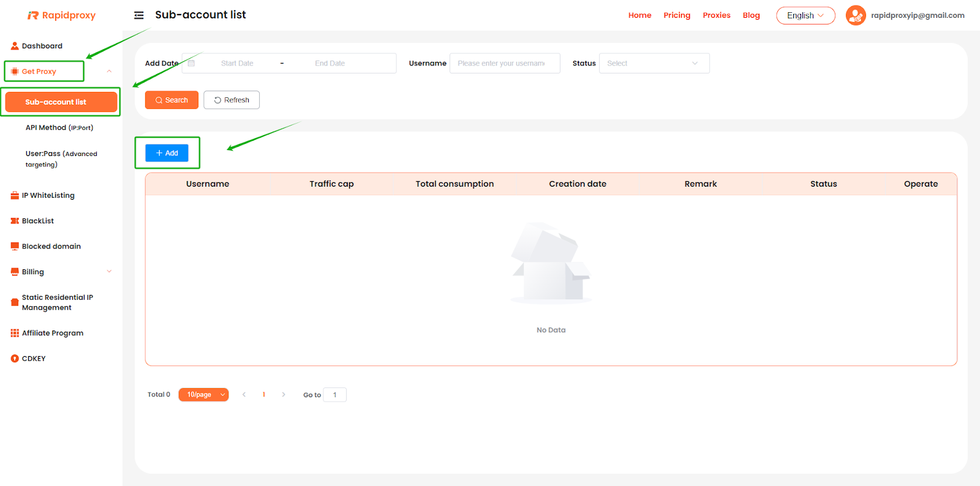Click the Affiliate Program grid icon
Image resolution: width=980 pixels, height=486 pixels.
[x=15, y=333]
